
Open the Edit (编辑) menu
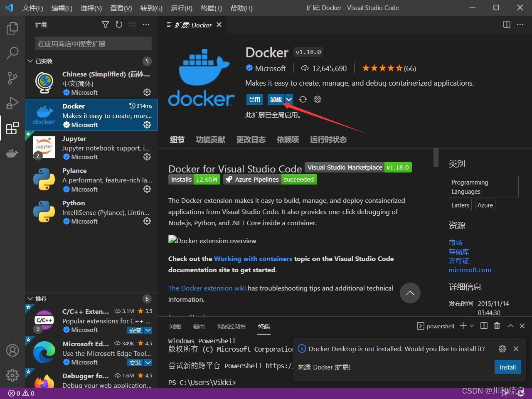tap(62, 8)
